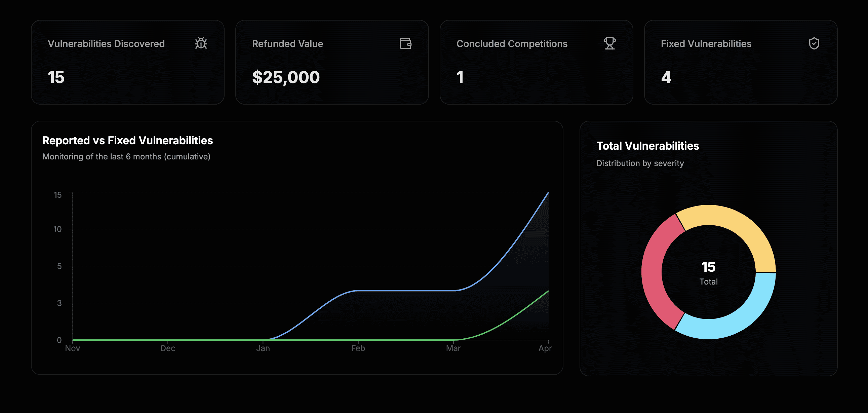Viewport: 868px width, 413px height.
Task: Click the trophy icon on Concluded Competitions card
Action: click(609, 43)
